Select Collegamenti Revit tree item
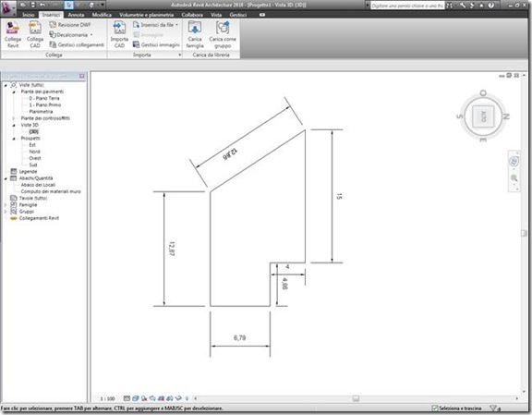Viewport: 532px width, 415px height. [x=39, y=218]
